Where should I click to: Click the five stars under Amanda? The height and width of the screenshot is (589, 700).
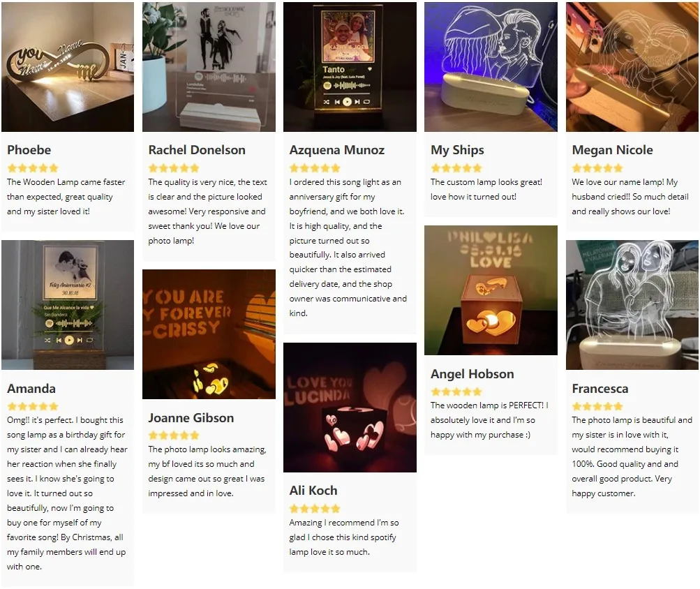tap(33, 406)
